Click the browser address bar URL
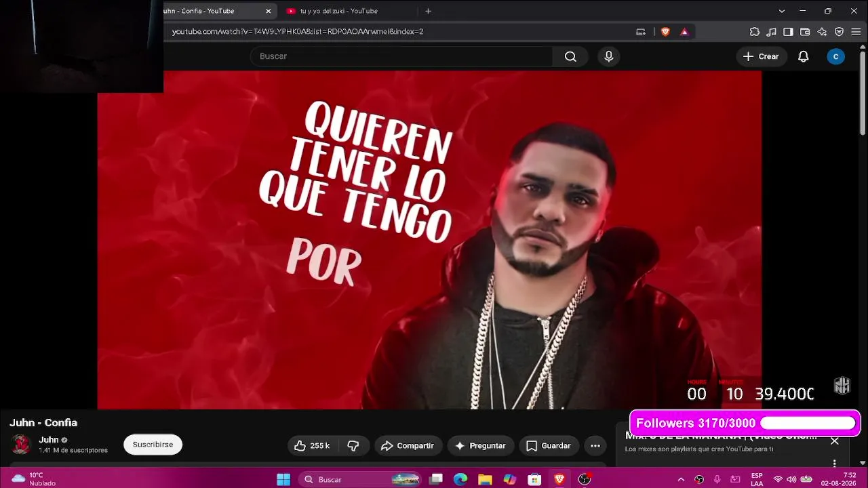This screenshot has height=488, width=868. (x=298, y=31)
